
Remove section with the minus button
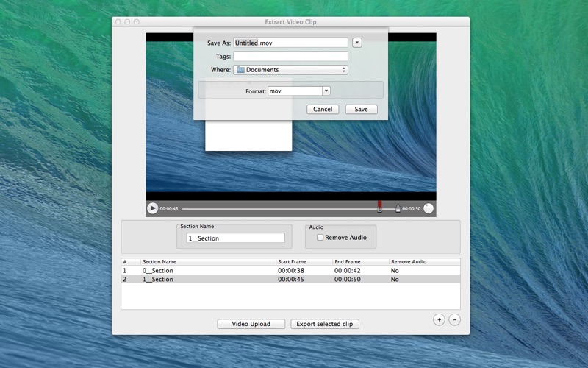(454, 319)
